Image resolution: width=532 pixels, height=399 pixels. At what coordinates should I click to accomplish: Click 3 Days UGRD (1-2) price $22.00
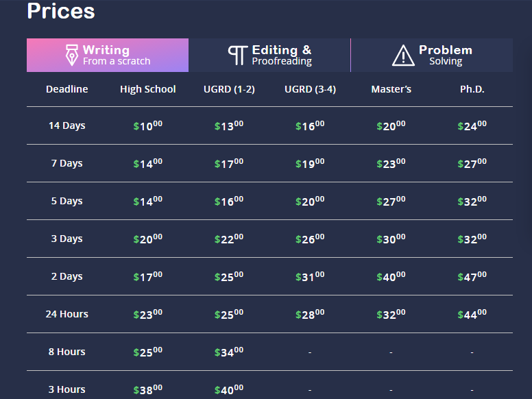click(x=229, y=239)
